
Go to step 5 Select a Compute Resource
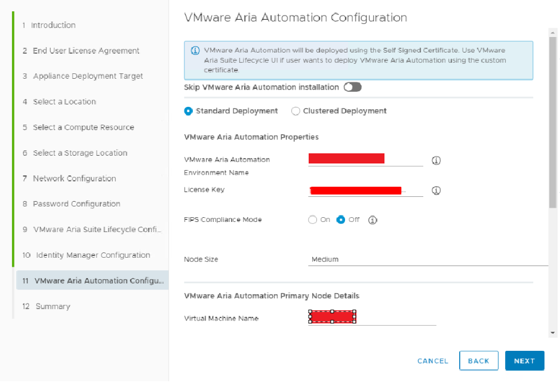[x=78, y=128]
